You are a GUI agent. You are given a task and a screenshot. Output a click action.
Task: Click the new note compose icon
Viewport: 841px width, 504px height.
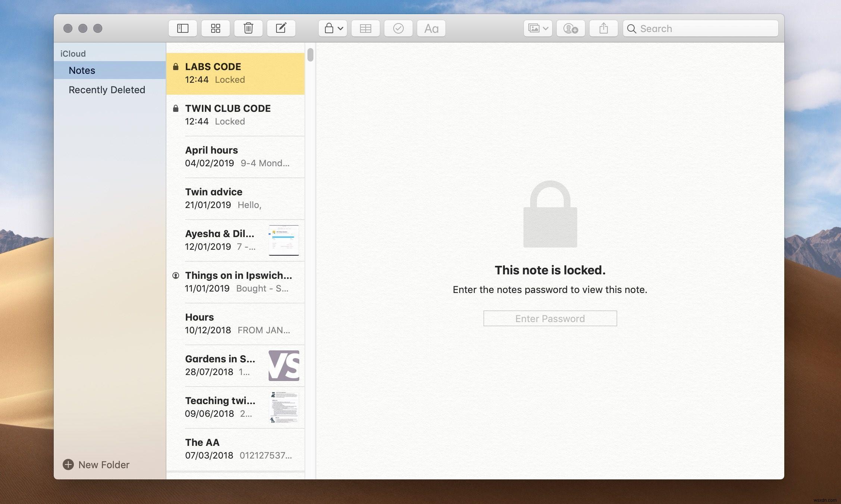[280, 28]
